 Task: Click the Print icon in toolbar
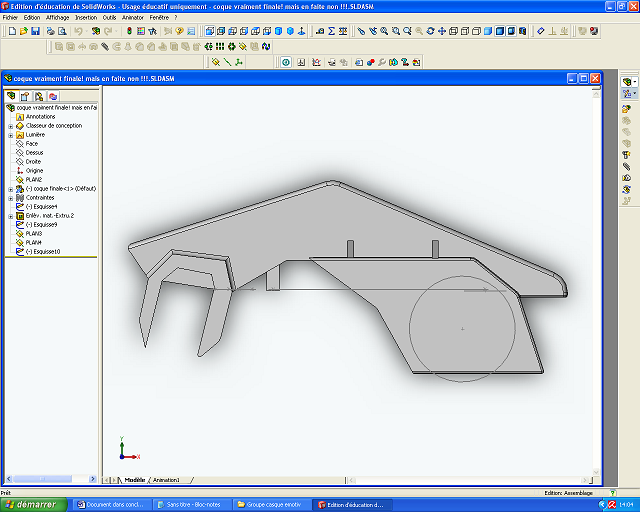tap(51, 31)
